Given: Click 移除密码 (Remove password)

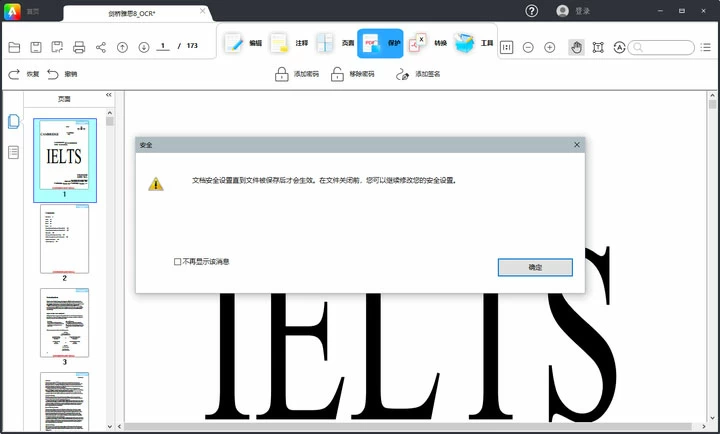Looking at the screenshot, I should (353, 74).
